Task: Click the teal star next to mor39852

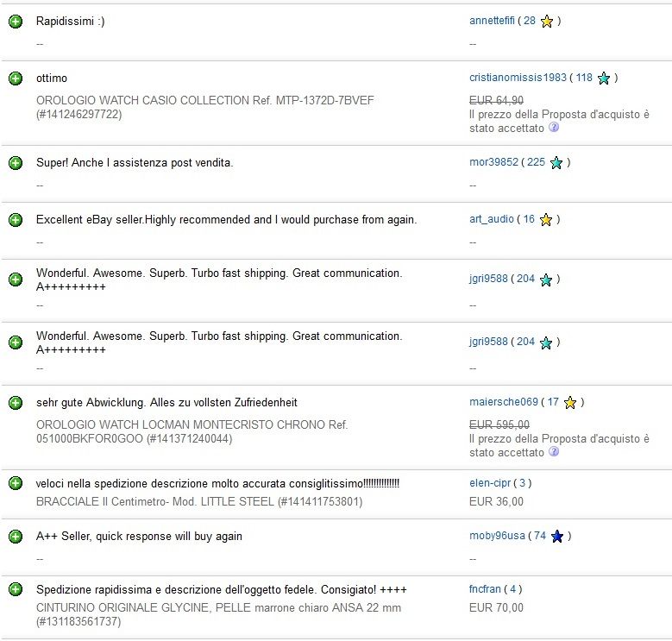Action: pyautogui.click(x=556, y=162)
